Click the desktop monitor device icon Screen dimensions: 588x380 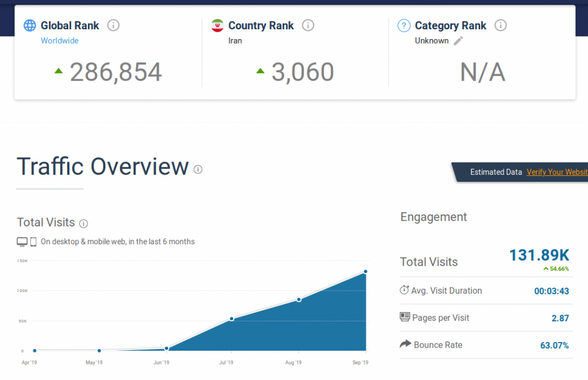click(22, 241)
